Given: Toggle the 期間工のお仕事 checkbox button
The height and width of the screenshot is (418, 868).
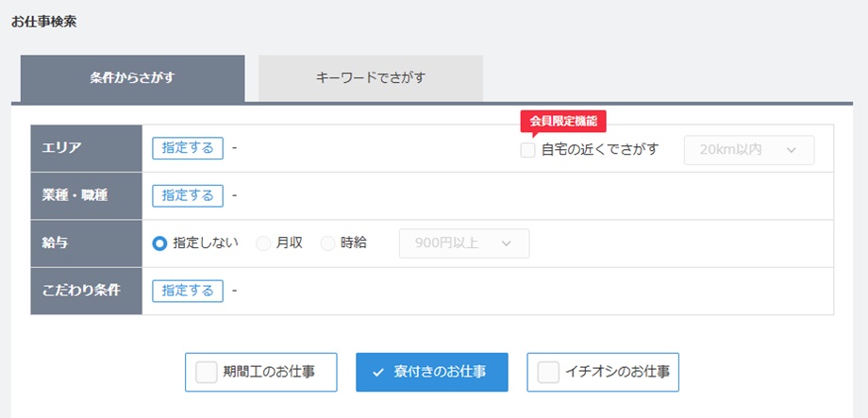Looking at the screenshot, I should pyautogui.click(x=260, y=372).
